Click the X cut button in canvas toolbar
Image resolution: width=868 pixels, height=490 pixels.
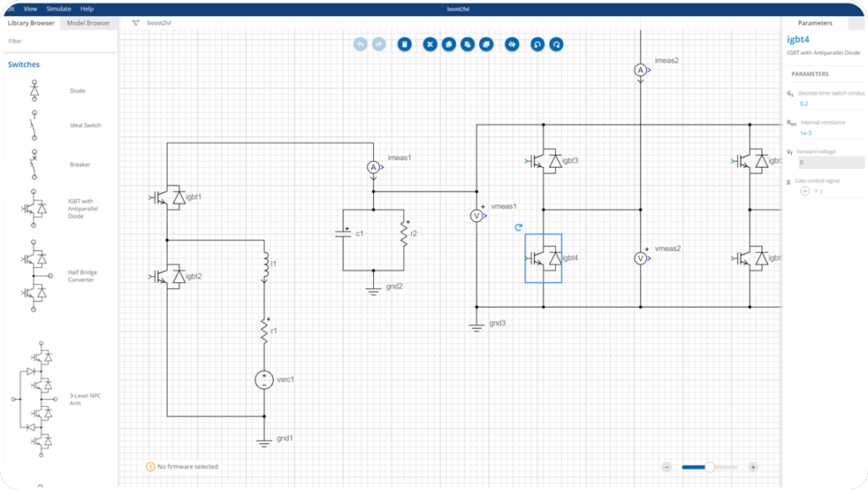click(430, 44)
